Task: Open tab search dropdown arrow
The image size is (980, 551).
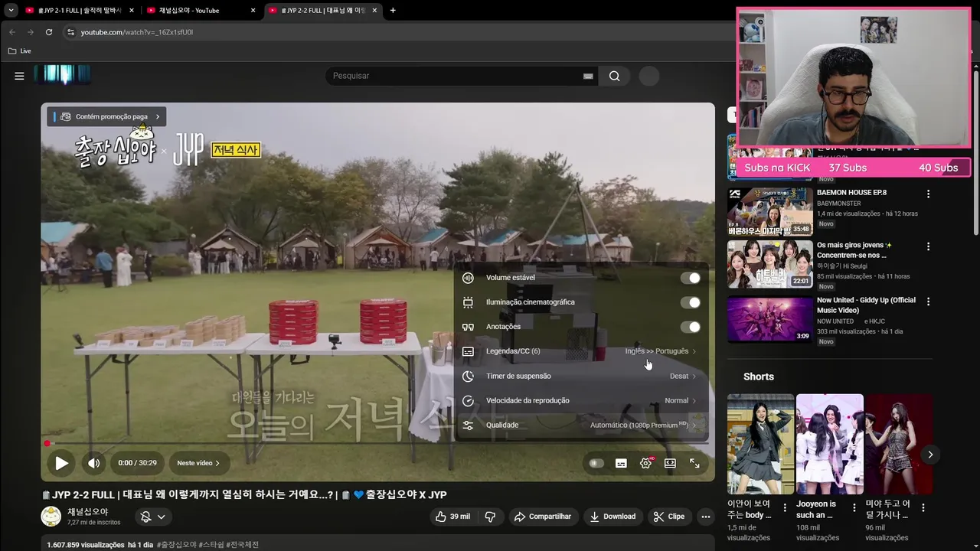Action: pos(11,11)
